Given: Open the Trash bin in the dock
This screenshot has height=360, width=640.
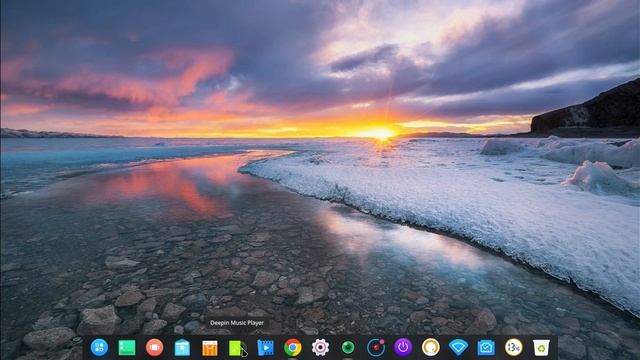Looking at the screenshot, I should click(541, 348).
